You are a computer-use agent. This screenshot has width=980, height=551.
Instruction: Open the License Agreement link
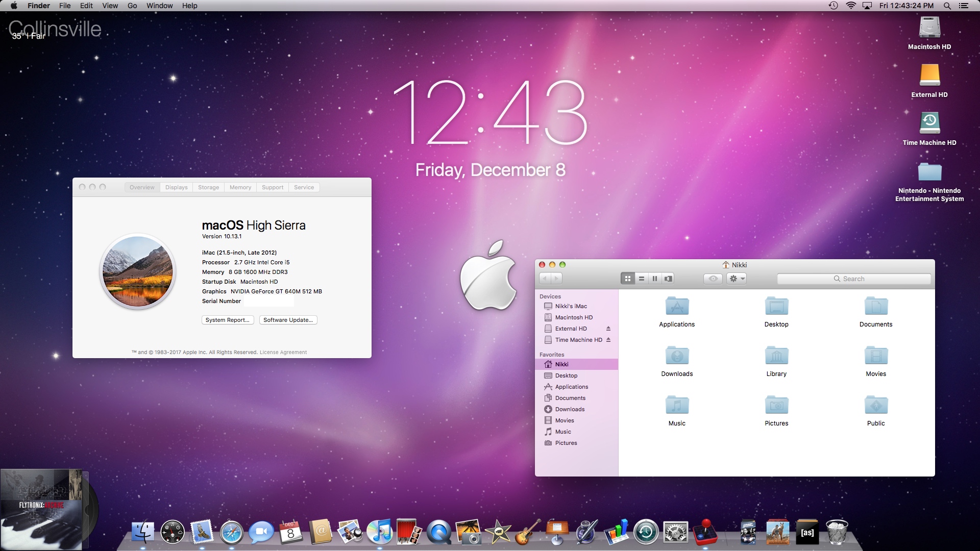coord(283,352)
